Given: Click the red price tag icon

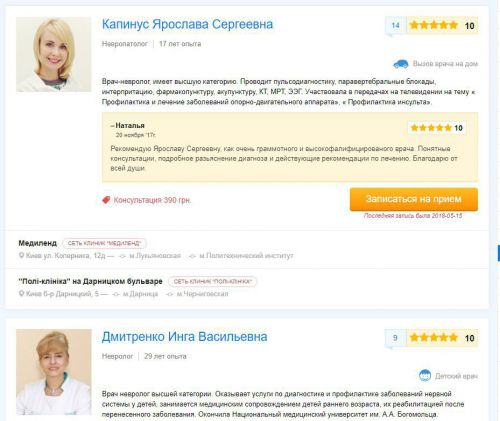Looking at the screenshot, I should pos(106,200).
